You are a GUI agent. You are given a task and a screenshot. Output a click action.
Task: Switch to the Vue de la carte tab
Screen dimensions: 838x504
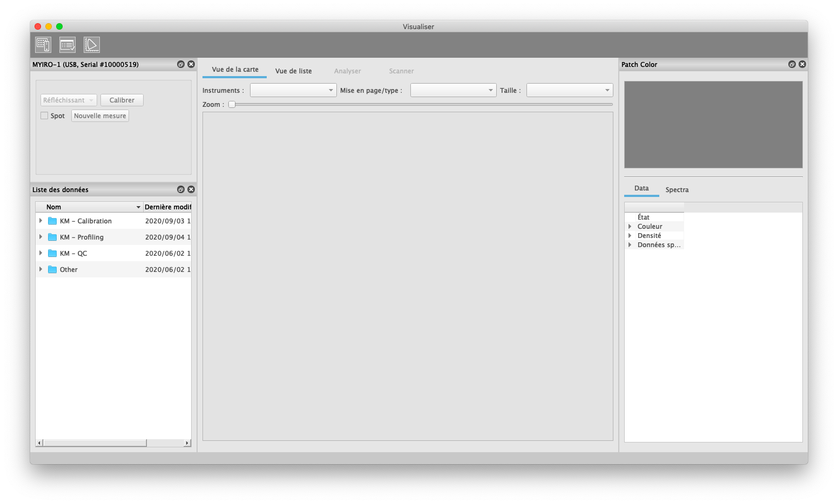[x=235, y=70]
